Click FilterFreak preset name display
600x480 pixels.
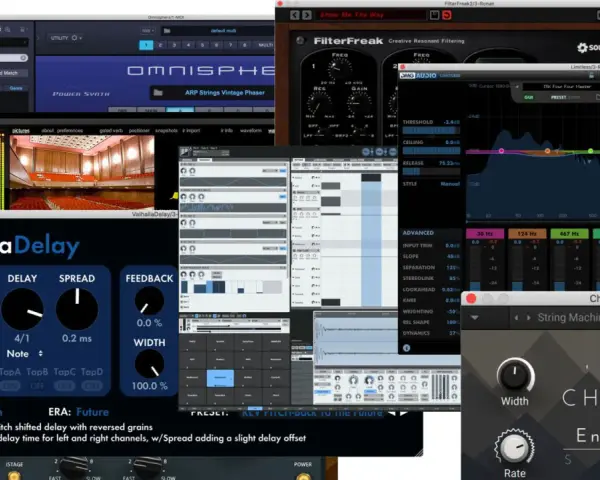(x=371, y=15)
